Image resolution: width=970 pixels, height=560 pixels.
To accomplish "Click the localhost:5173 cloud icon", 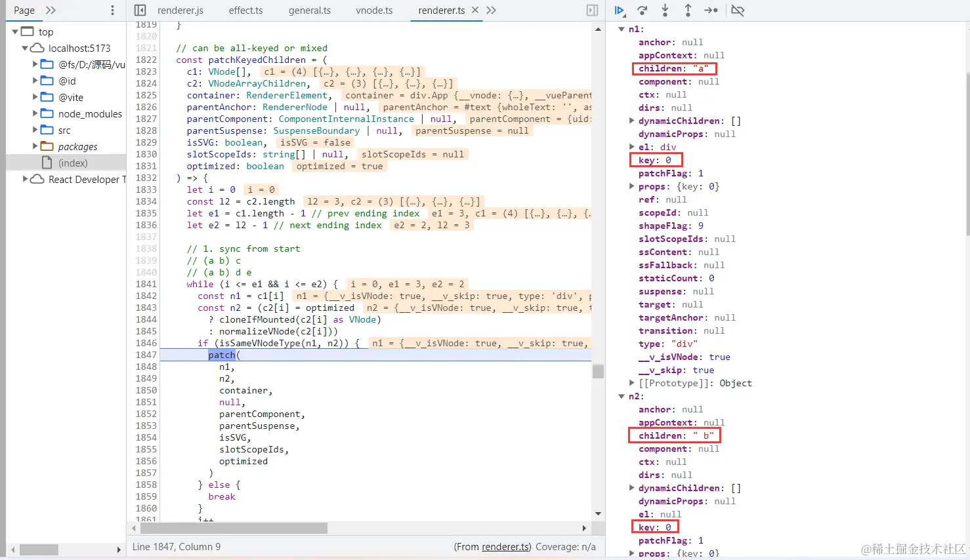I will 37,48.
